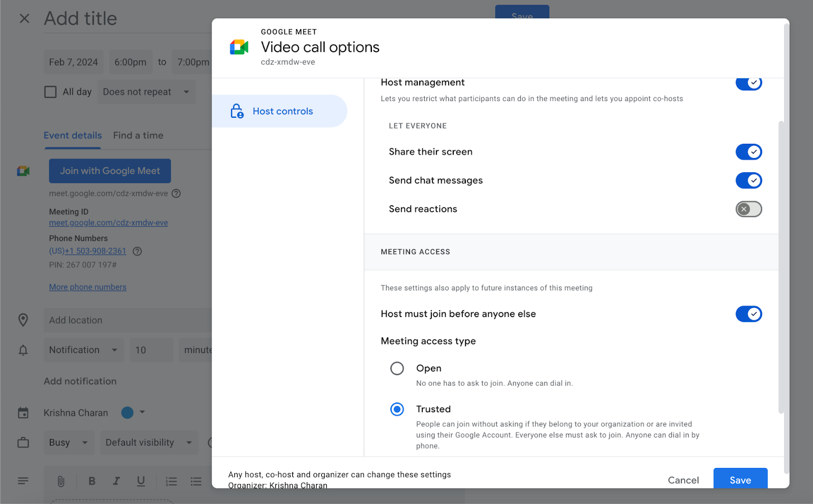813x504 pixels.
Task: Cancel the video call options dialog
Action: (683, 480)
